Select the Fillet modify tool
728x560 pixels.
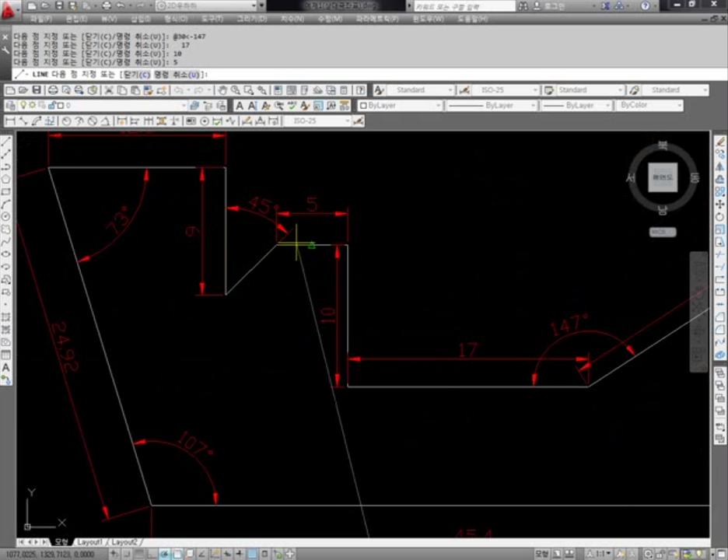tap(720, 330)
